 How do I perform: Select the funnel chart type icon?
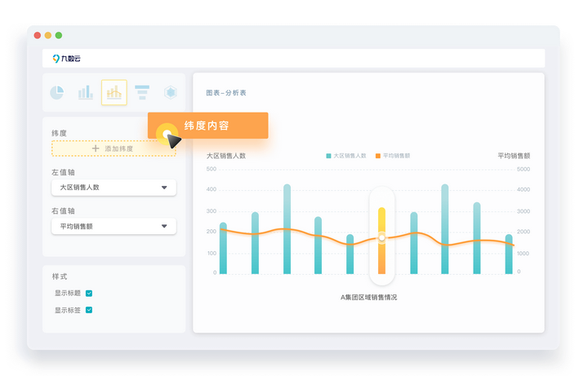[142, 92]
